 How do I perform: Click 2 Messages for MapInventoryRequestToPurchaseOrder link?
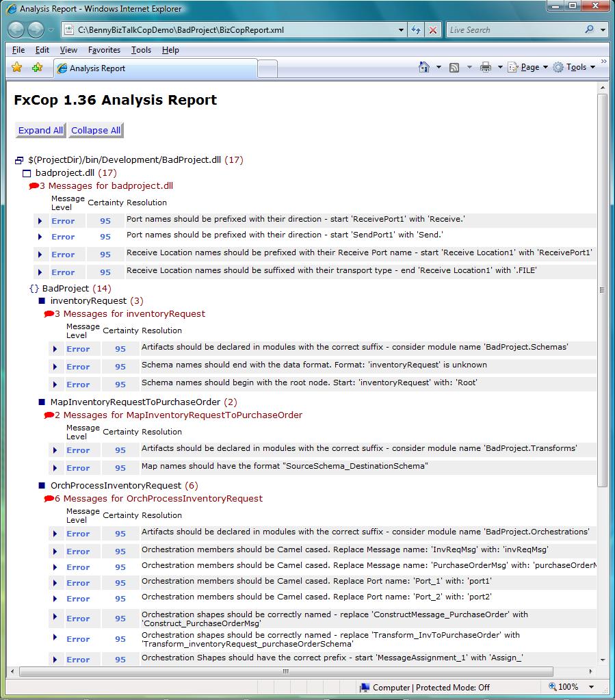coord(179,415)
